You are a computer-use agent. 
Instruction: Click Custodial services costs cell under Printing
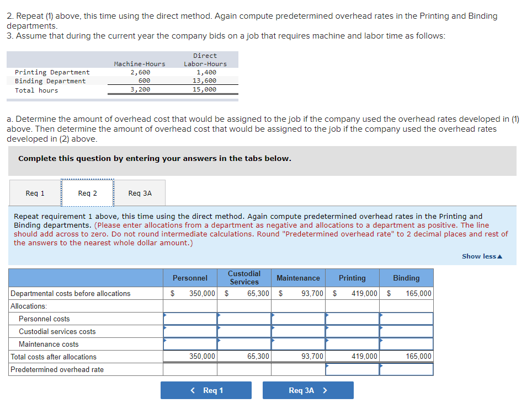pyautogui.click(x=352, y=331)
